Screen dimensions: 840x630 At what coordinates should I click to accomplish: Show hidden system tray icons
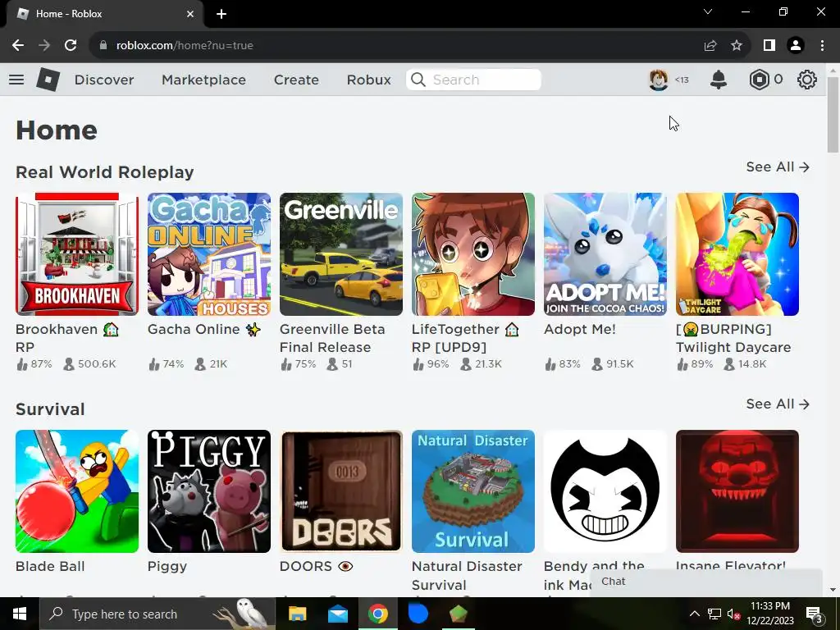tap(694, 614)
